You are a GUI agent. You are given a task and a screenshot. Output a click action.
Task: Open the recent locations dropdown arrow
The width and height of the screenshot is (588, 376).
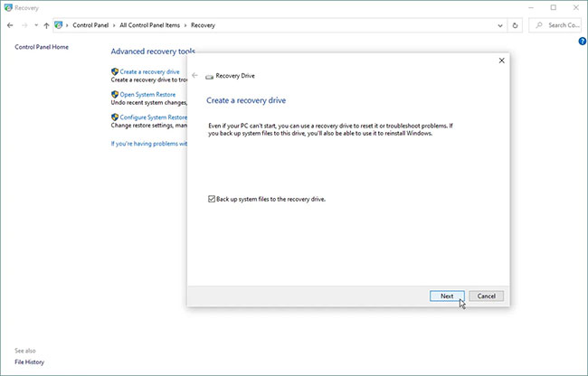tap(36, 25)
